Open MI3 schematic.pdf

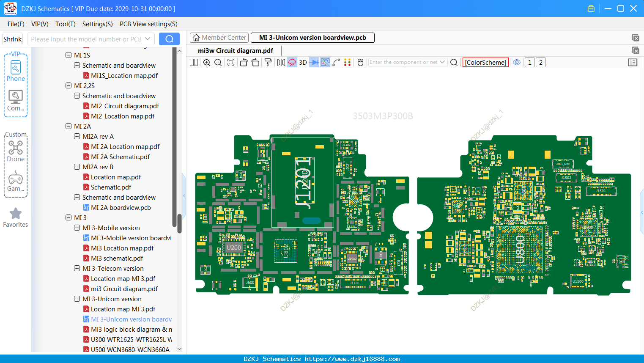(x=113, y=258)
